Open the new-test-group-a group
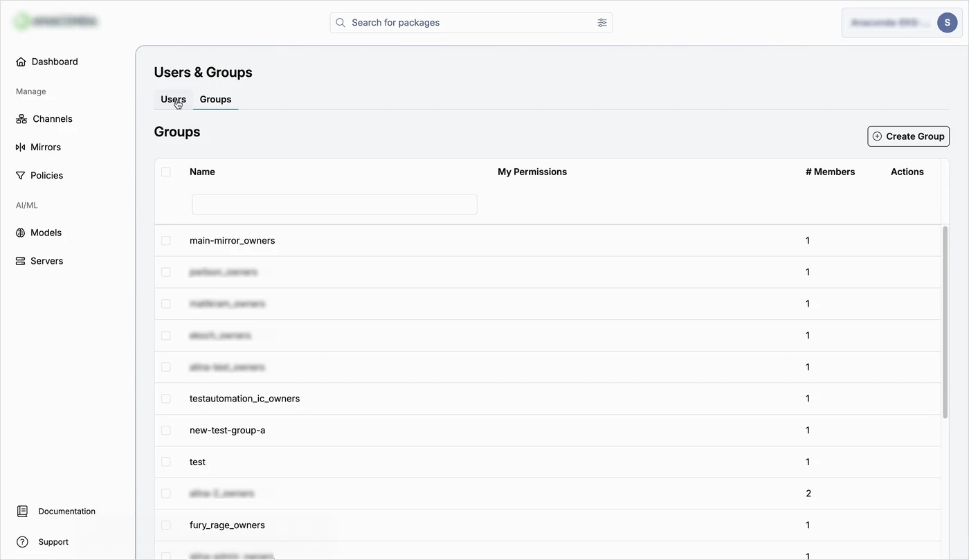This screenshot has height=560, width=969. pos(228,431)
